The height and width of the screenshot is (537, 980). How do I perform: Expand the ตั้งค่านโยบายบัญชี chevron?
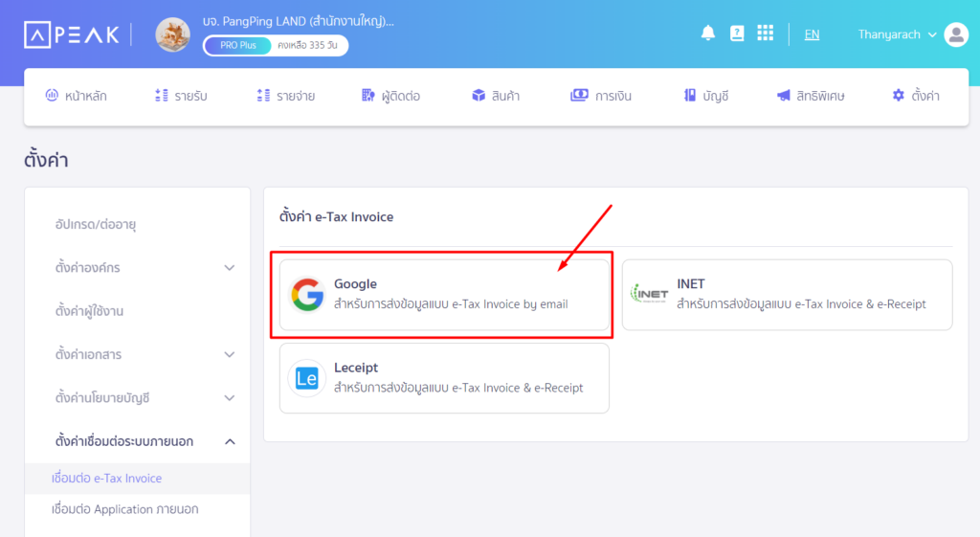pos(230,398)
